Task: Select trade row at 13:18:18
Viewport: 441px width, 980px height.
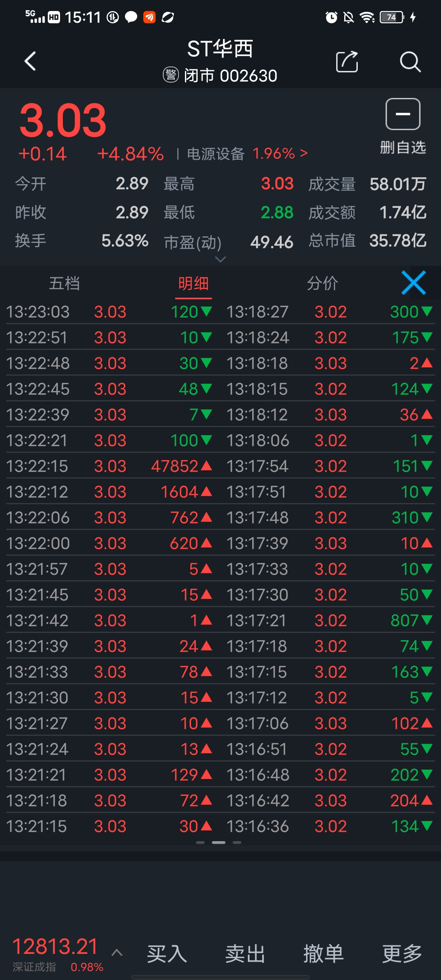Action: tap(330, 363)
